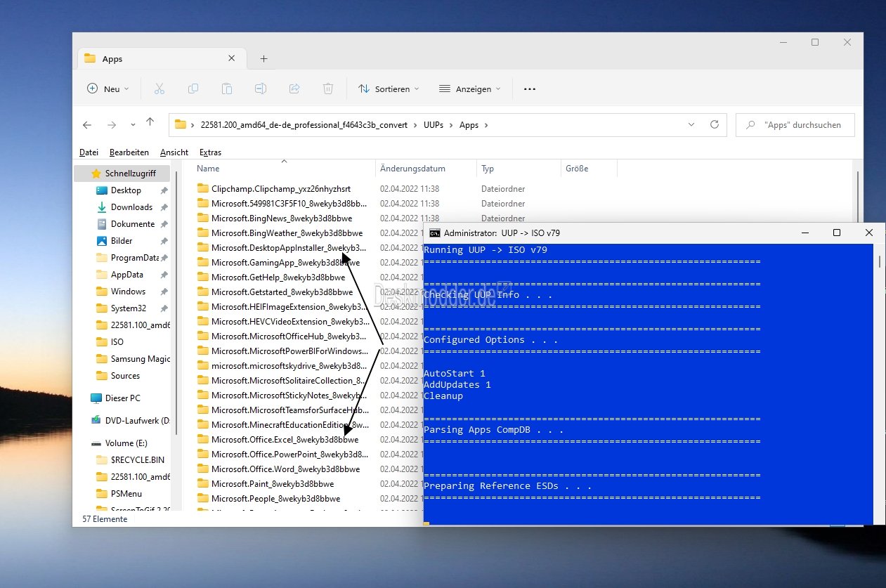Expand chevron after Apps in breadcrumb
The height and width of the screenshot is (588, 886).
[486, 125]
